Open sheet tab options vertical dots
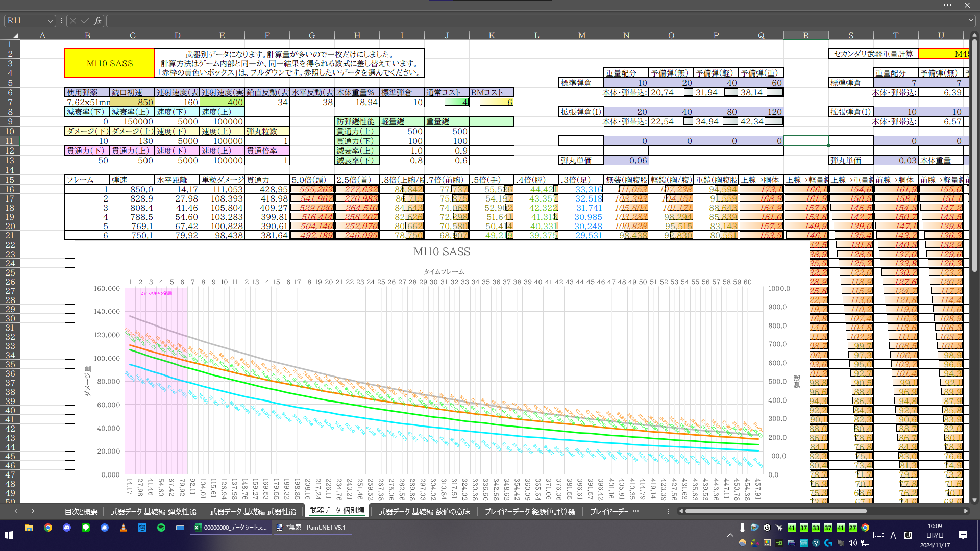980x551 pixels. 668,511
